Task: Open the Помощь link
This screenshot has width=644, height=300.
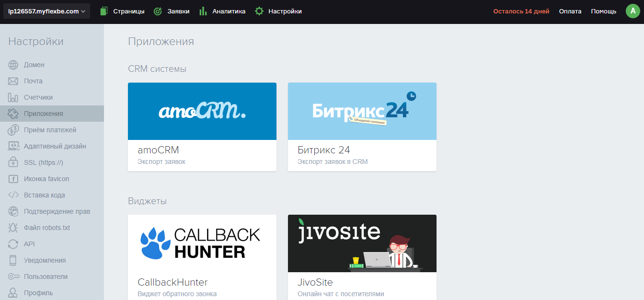Action: 604,11
